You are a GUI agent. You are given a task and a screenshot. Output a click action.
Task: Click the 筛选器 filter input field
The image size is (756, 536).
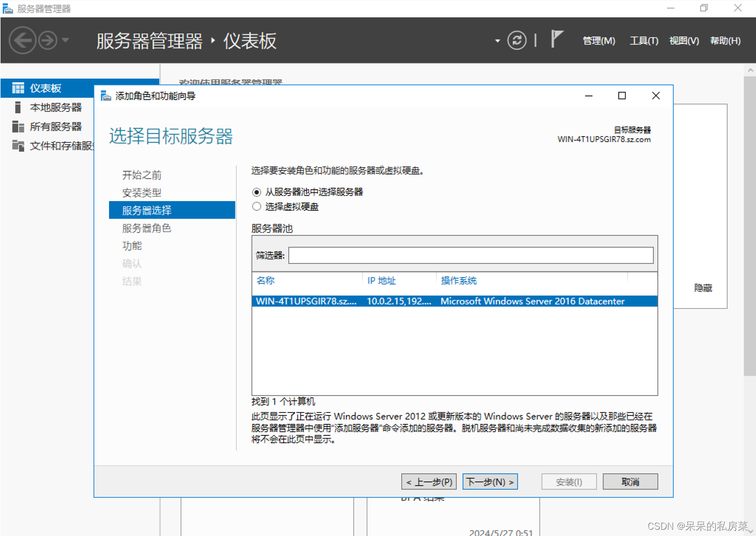(471, 255)
